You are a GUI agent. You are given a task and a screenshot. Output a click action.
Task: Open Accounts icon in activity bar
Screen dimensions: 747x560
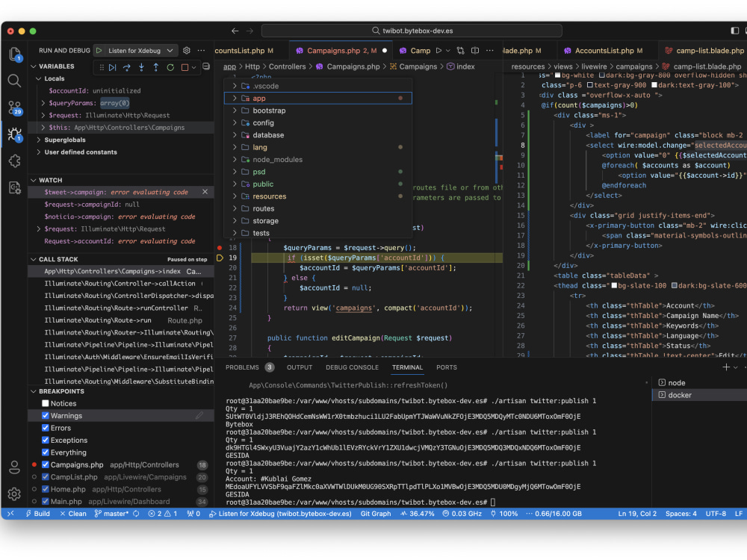coord(15,467)
